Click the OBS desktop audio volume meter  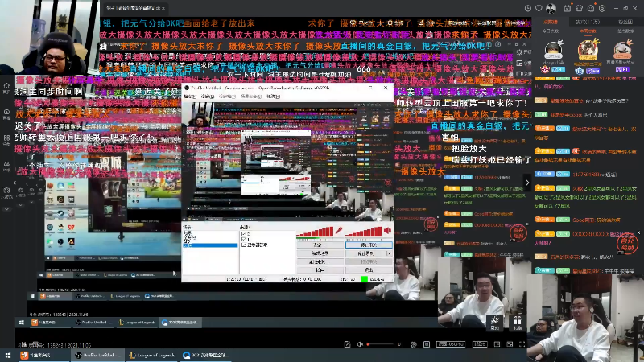[364, 232]
